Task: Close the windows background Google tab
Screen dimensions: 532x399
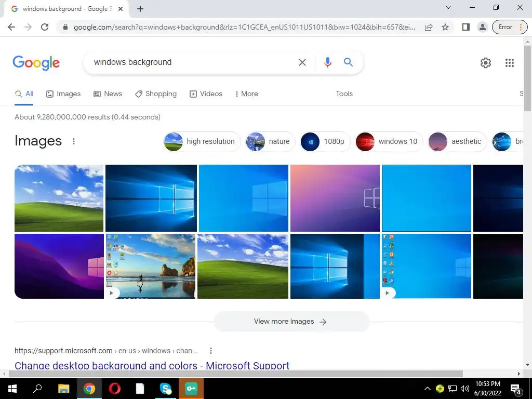Action: [121, 9]
